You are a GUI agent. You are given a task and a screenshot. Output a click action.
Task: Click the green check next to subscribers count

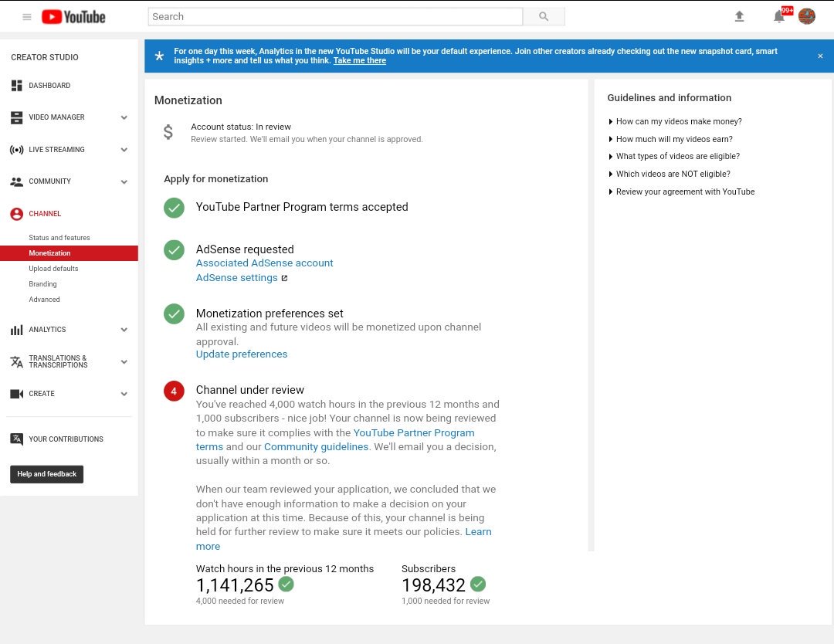pyautogui.click(x=478, y=584)
